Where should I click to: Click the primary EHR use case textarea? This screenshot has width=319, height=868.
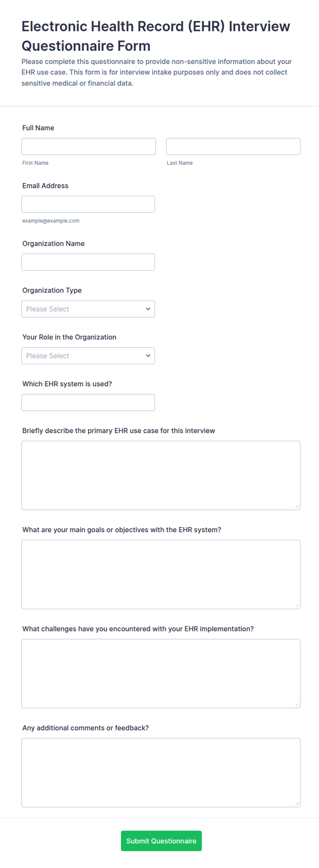click(161, 476)
